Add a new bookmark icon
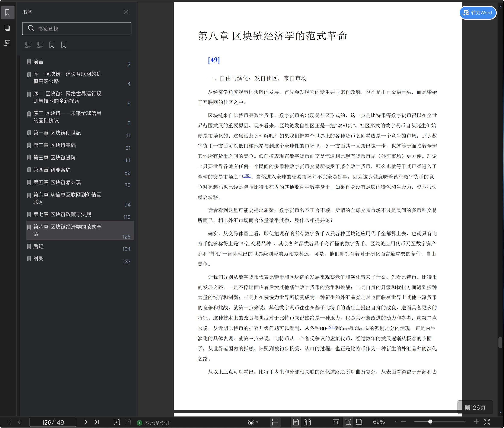 point(52,45)
